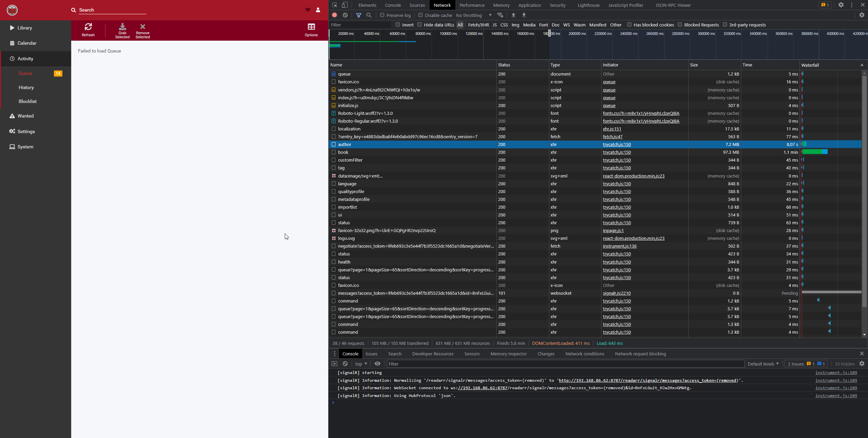This screenshot has height=438, width=868.
Task: Open the Options table view panel
Action: pyautogui.click(x=311, y=30)
